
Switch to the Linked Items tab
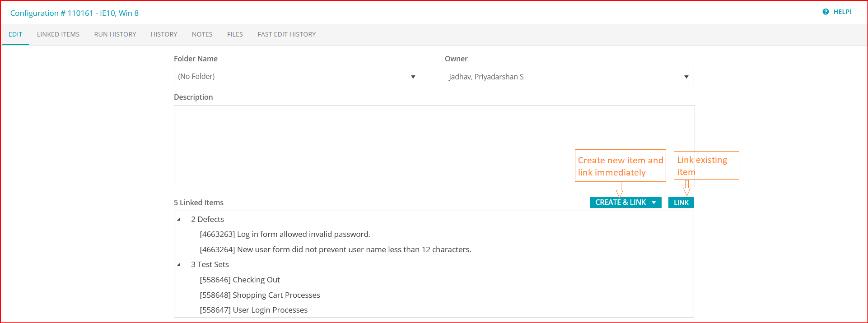tap(58, 34)
